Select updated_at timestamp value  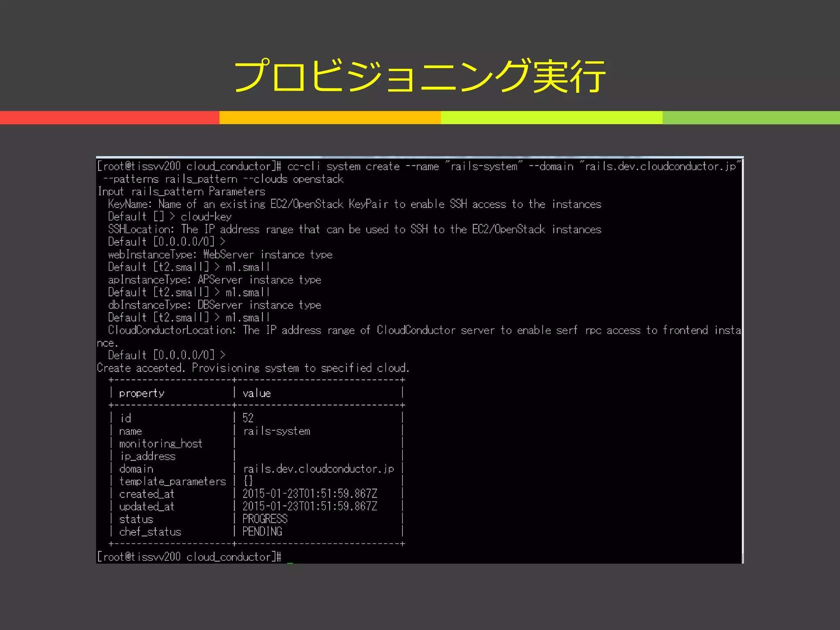click(x=310, y=507)
